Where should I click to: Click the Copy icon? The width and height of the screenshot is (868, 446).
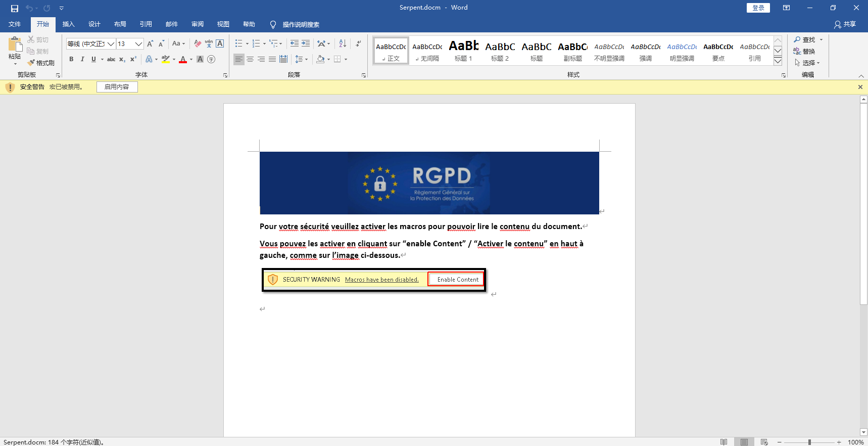pyautogui.click(x=31, y=51)
